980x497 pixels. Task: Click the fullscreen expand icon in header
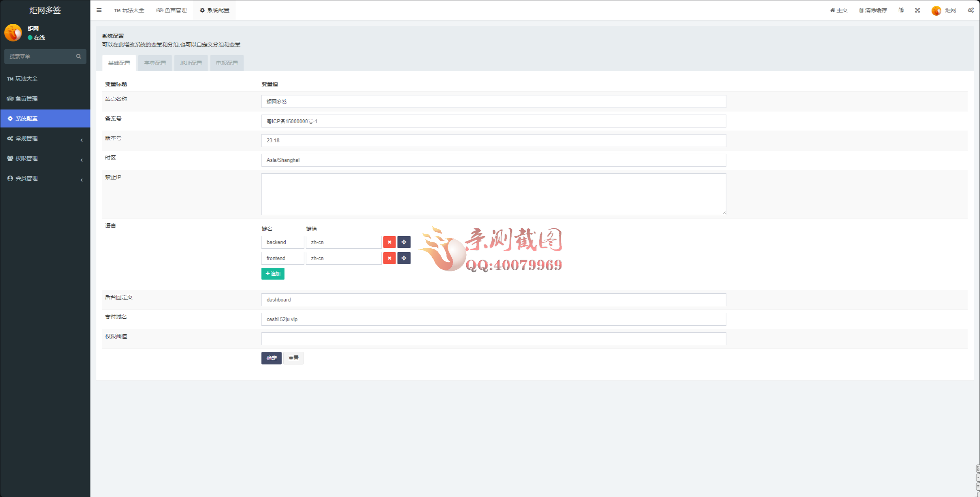[x=917, y=10]
